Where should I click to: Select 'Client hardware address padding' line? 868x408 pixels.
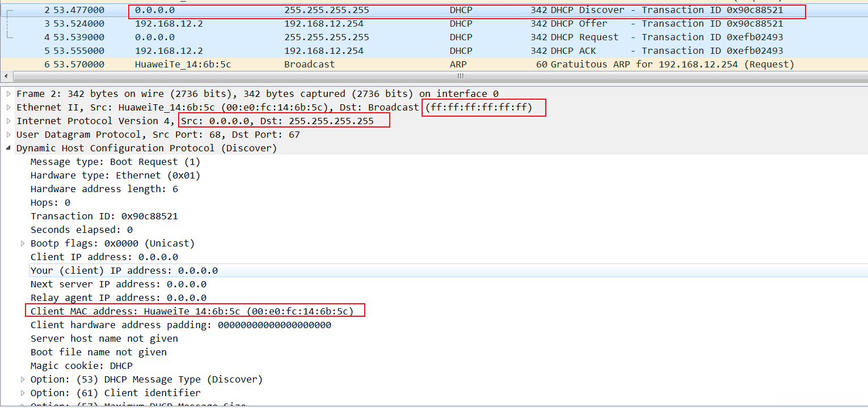pyautogui.click(x=180, y=325)
